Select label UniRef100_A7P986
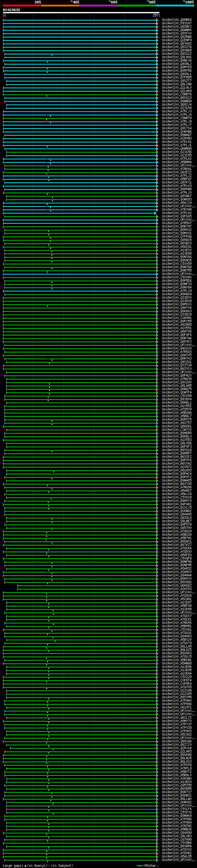The image size is (197, 868). (x=176, y=819)
